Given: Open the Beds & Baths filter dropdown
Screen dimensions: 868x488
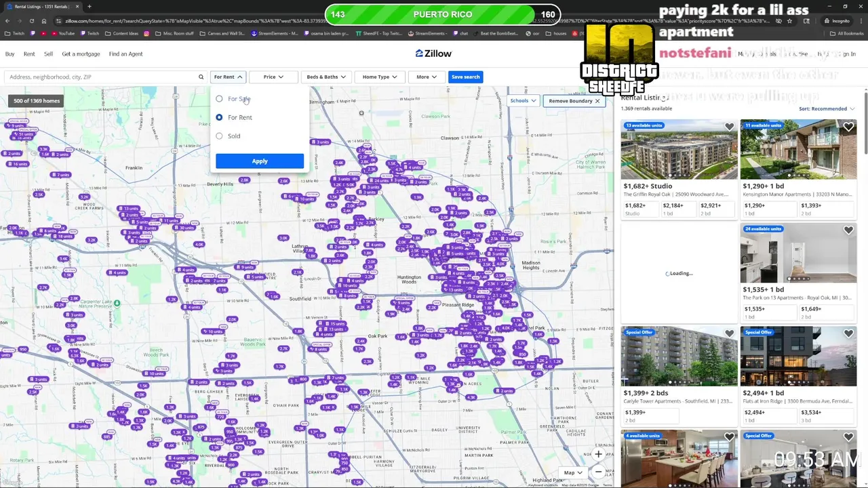Looking at the screenshot, I should point(325,77).
